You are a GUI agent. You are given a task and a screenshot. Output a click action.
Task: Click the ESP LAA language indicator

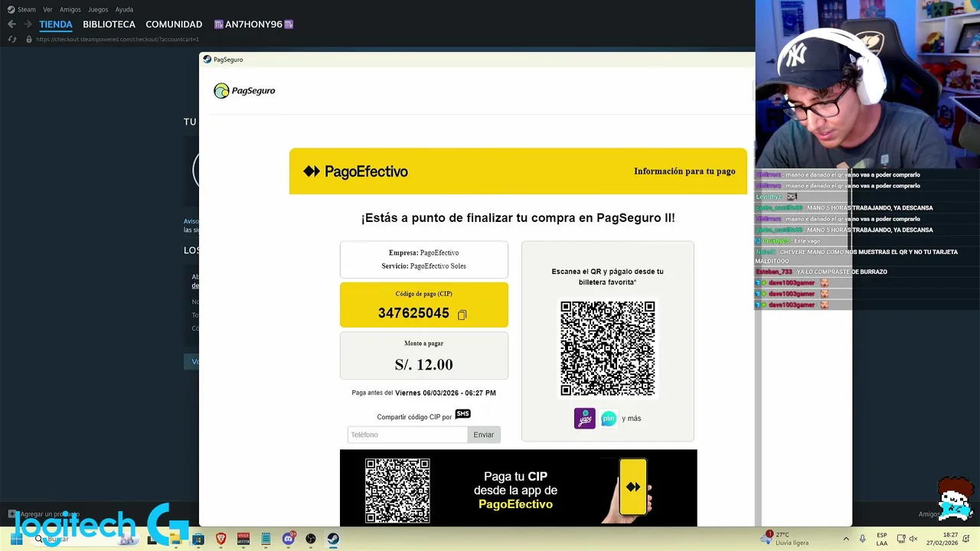882,539
